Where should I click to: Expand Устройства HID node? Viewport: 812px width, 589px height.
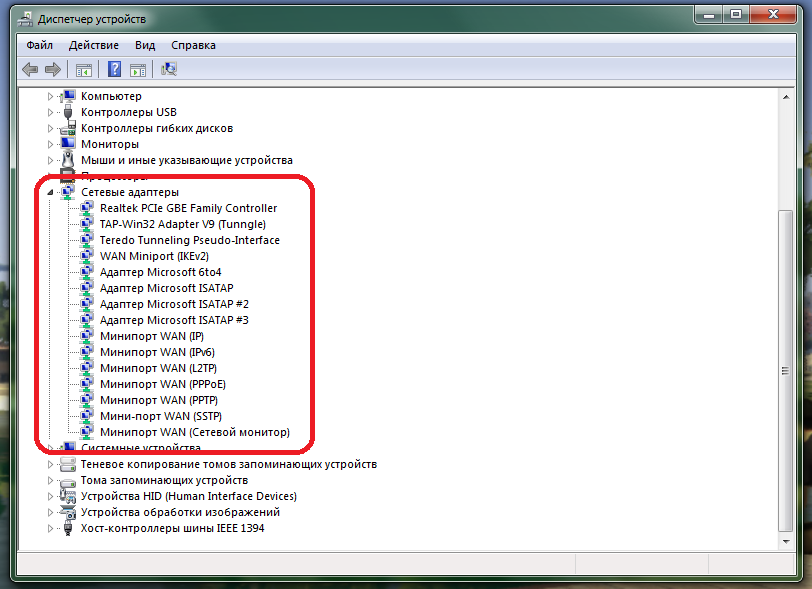click(50, 497)
